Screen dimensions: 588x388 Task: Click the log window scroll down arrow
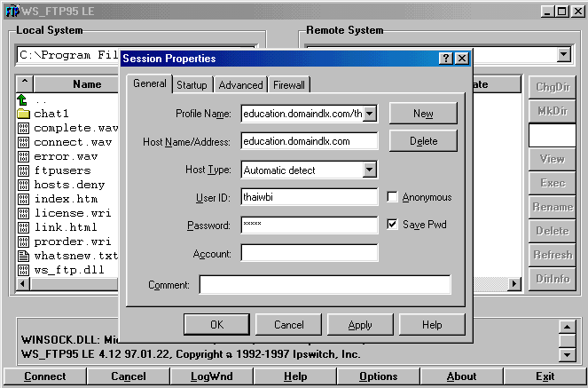567,354
